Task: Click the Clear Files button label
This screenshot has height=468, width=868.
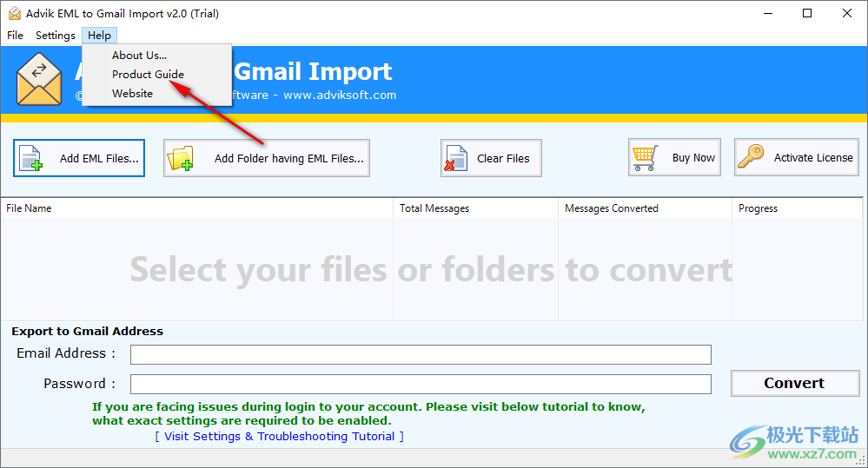Action: [x=503, y=159]
